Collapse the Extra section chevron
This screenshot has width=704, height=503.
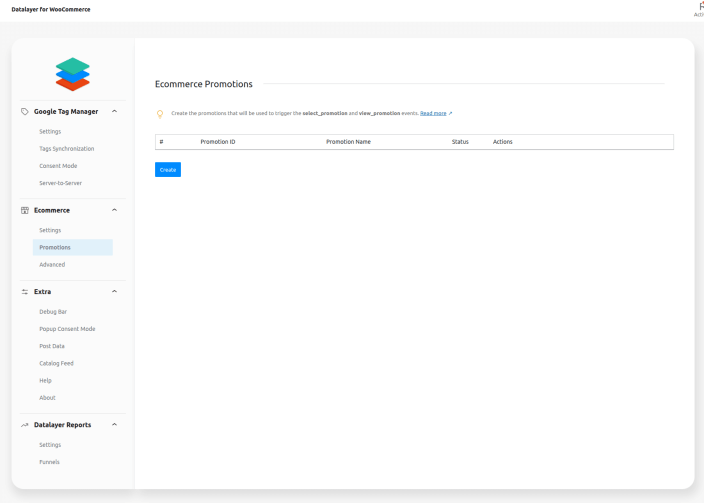(x=114, y=292)
